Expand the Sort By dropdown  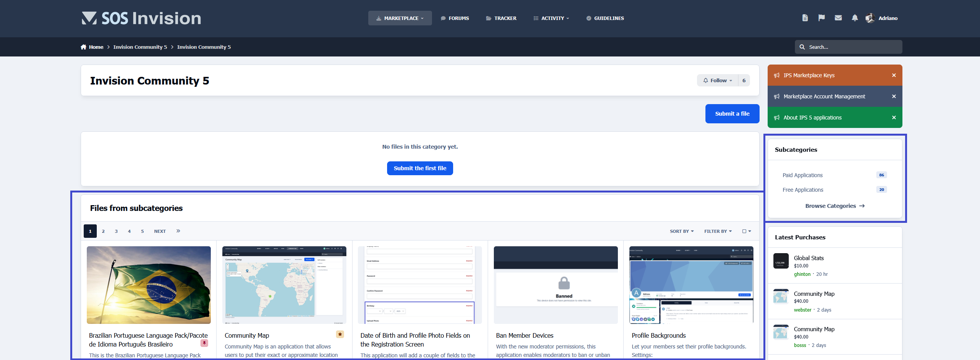(x=681, y=231)
